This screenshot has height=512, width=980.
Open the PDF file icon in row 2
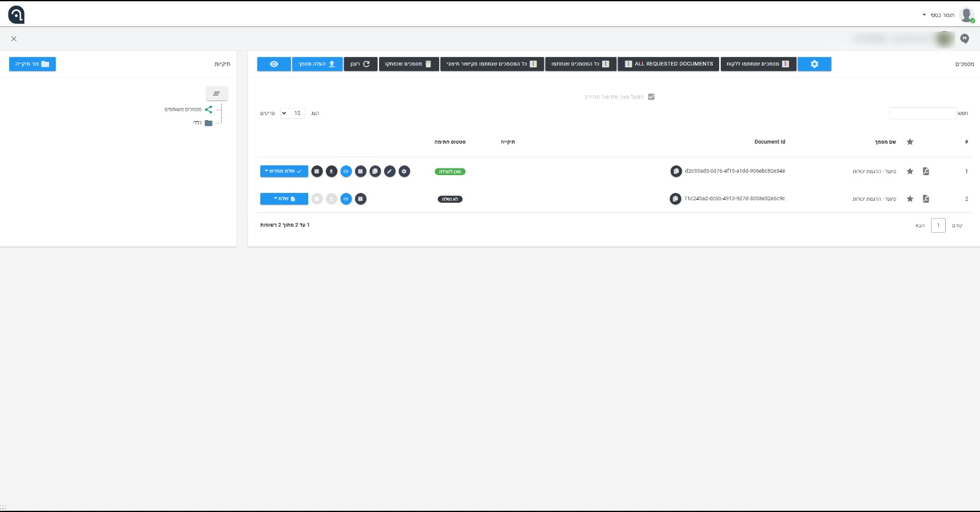[x=925, y=199]
